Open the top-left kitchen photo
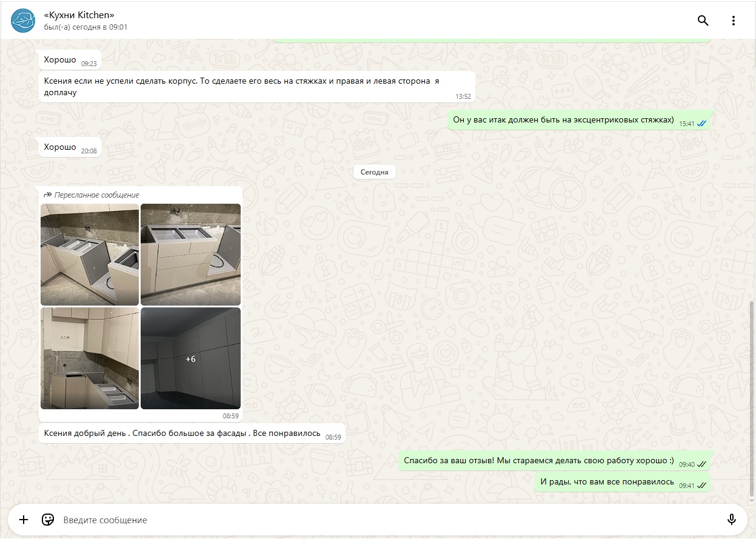The width and height of the screenshot is (756, 539). [90, 254]
